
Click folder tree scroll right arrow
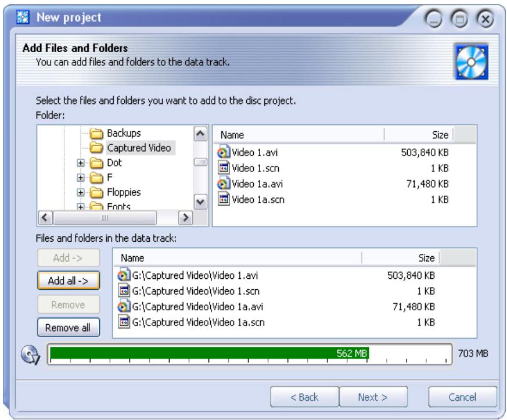coord(186,218)
